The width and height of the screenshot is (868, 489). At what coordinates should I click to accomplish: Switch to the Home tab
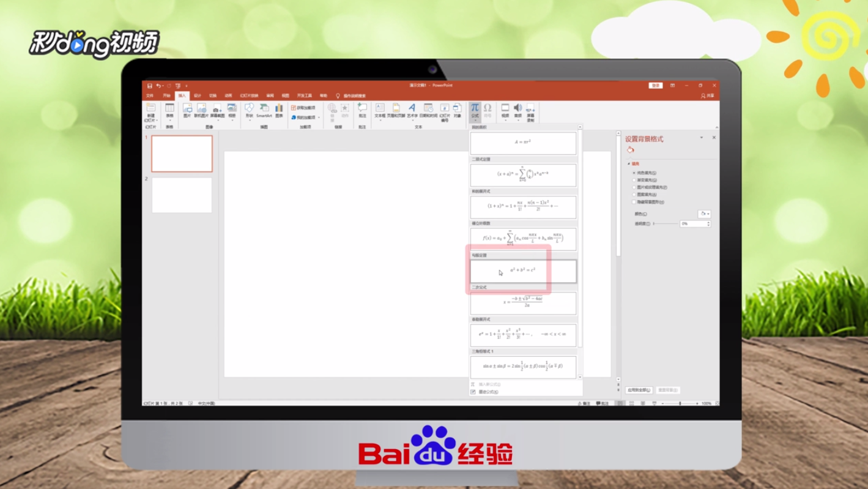point(166,96)
